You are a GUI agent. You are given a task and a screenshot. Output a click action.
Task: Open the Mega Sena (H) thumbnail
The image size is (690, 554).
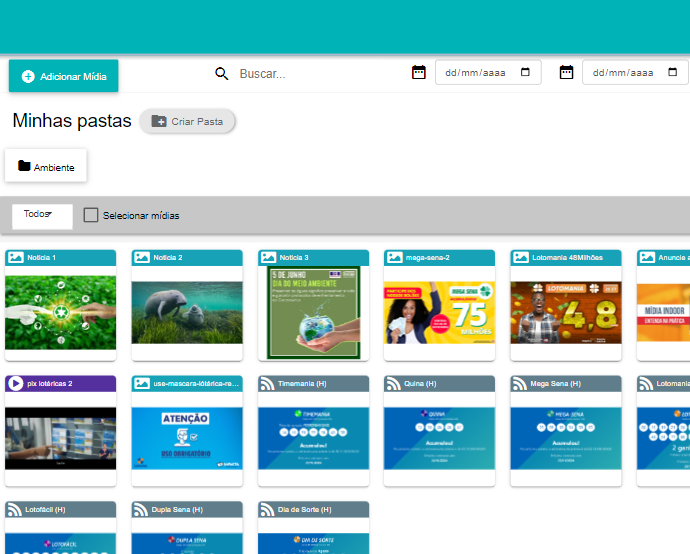pos(566,438)
